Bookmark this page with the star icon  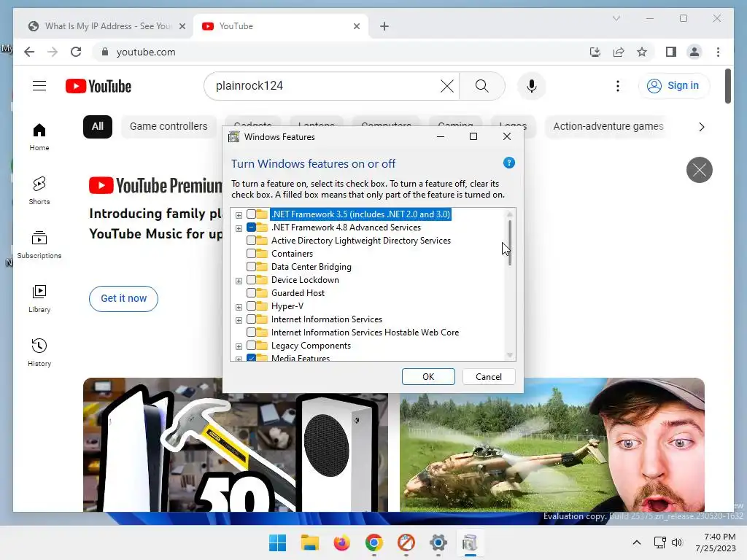click(642, 52)
